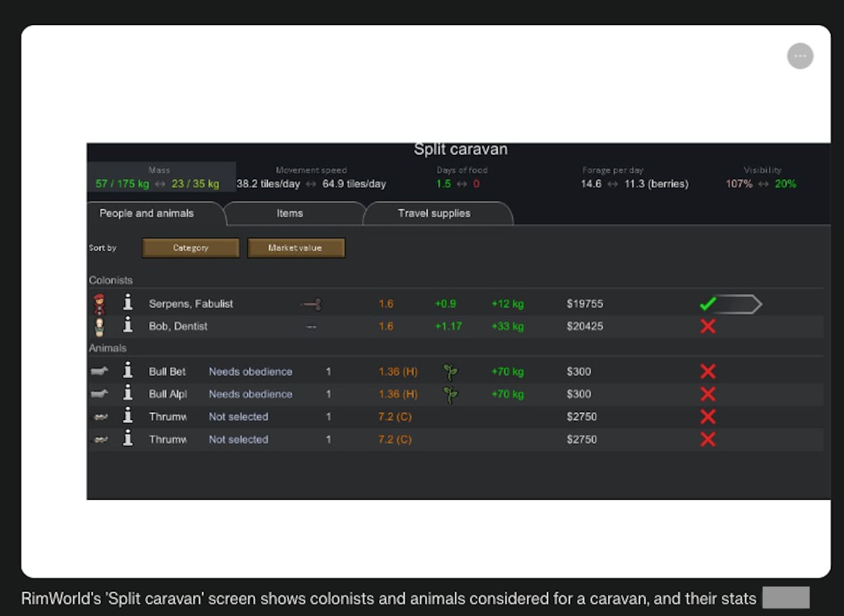The height and width of the screenshot is (616, 844).
Task: Click +33 kg carrying capacity for Bob
Action: (x=507, y=326)
